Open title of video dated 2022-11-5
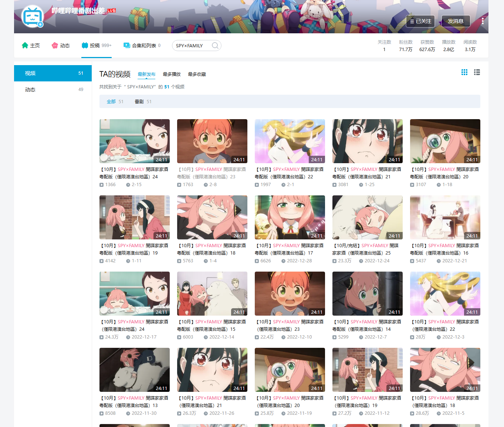This screenshot has height=427, width=504. (x=445, y=402)
